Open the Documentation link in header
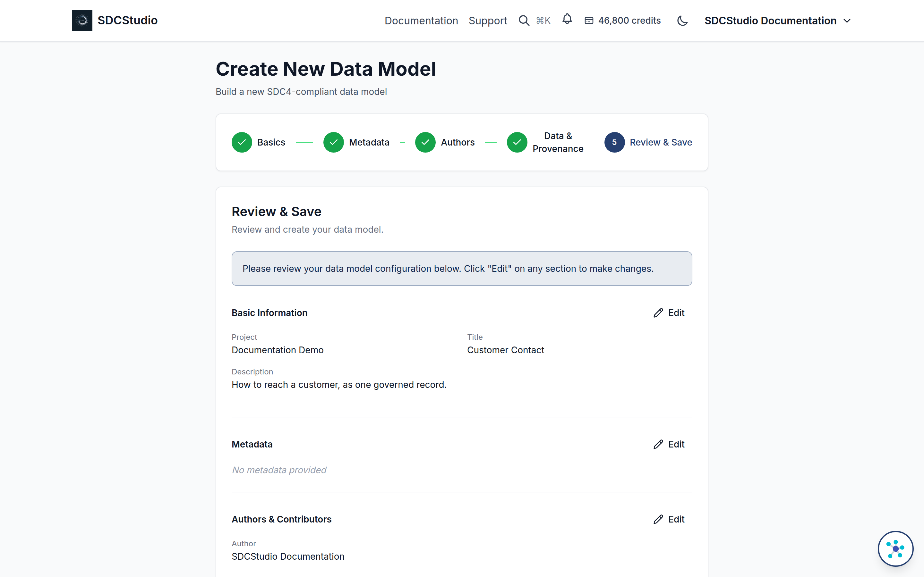The height and width of the screenshot is (577, 924). point(421,21)
